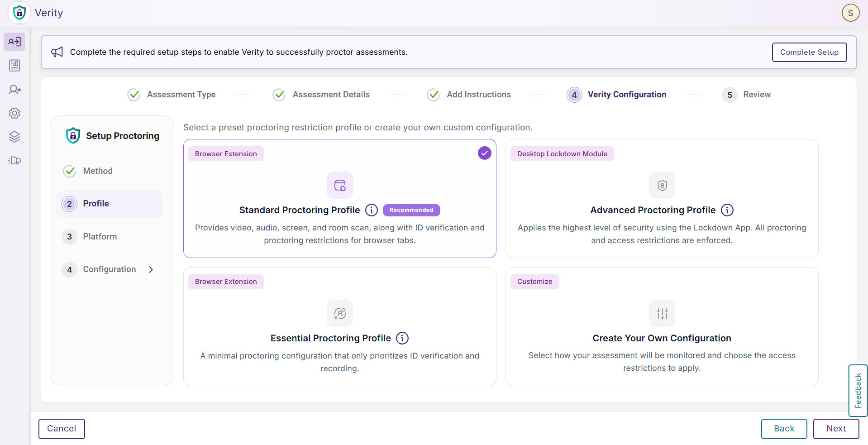868x445 pixels.
Task: Click the Assessment Details checkmark icon
Action: point(279,95)
